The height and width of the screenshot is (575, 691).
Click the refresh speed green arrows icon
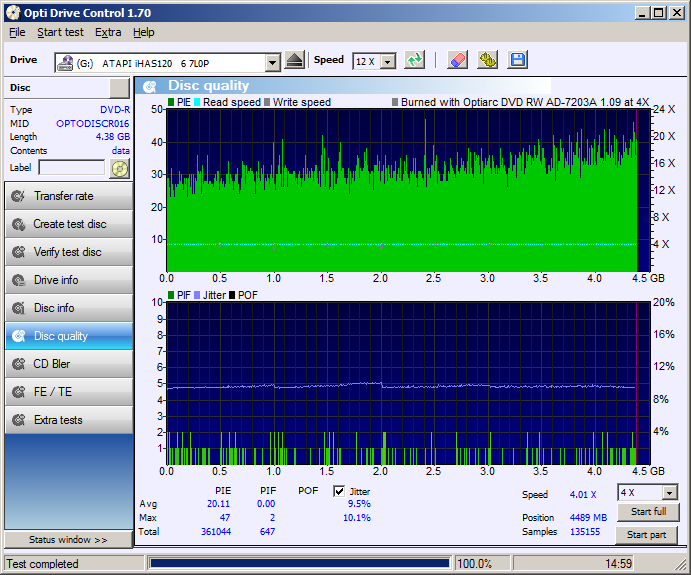(414, 60)
